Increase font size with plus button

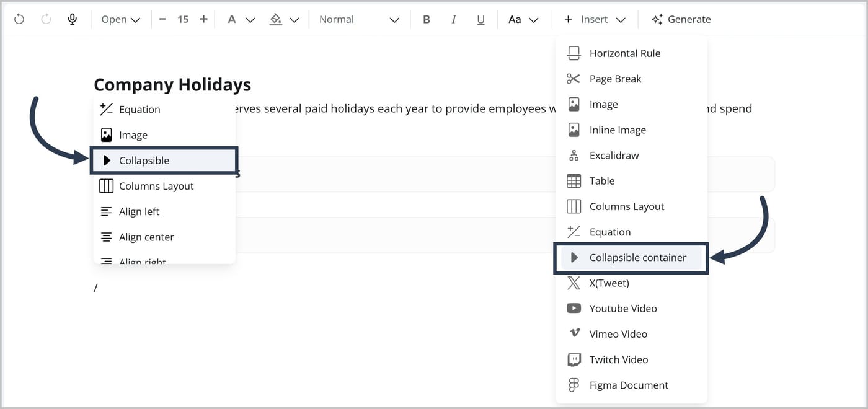pos(203,19)
